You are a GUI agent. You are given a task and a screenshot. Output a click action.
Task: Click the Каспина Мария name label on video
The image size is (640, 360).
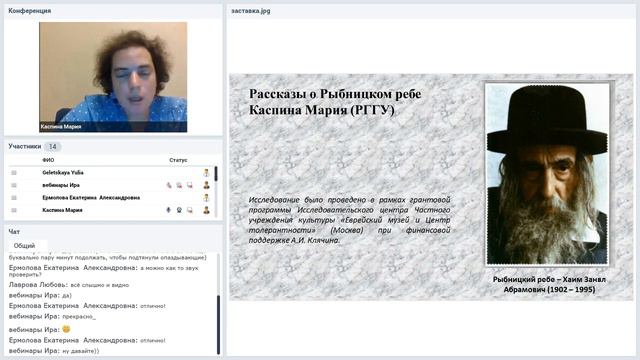point(61,127)
